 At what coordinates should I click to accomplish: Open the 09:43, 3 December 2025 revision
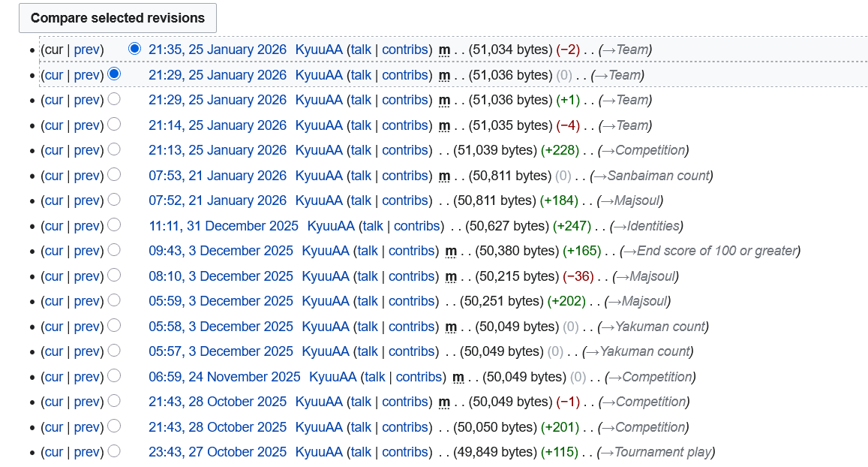221,251
